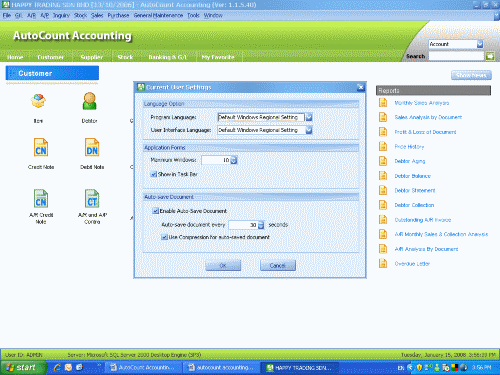500x375 pixels.
Task: Open the Account dropdown above Search
Action: (x=480, y=44)
